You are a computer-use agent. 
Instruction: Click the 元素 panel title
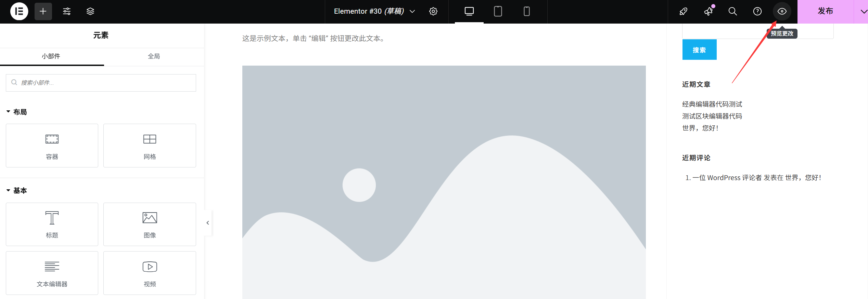(101, 36)
